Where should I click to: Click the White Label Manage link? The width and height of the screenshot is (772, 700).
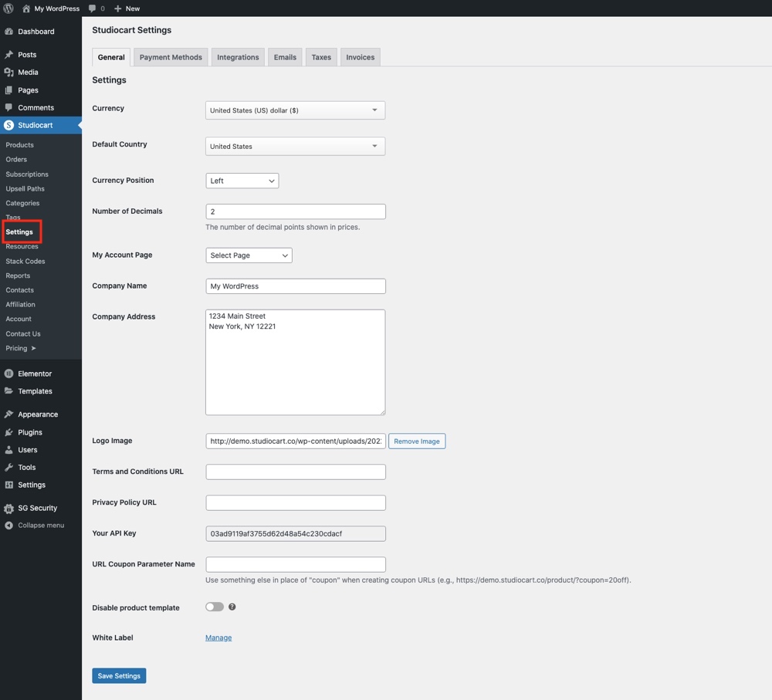[218, 637]
